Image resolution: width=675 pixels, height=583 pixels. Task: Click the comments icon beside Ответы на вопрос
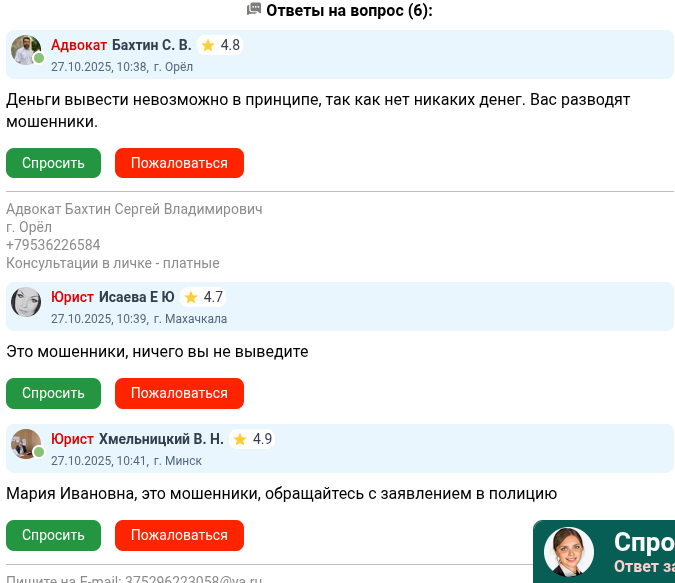[x=254, y=9]
